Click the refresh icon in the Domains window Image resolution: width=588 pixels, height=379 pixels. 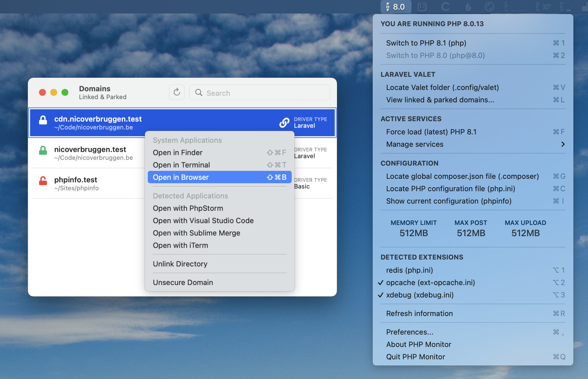pyautogui.click(x=177, y=92)
